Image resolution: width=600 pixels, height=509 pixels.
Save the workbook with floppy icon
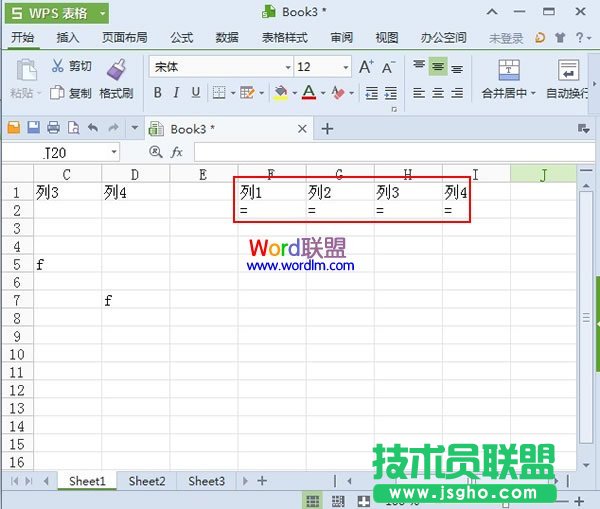point(34,127)
